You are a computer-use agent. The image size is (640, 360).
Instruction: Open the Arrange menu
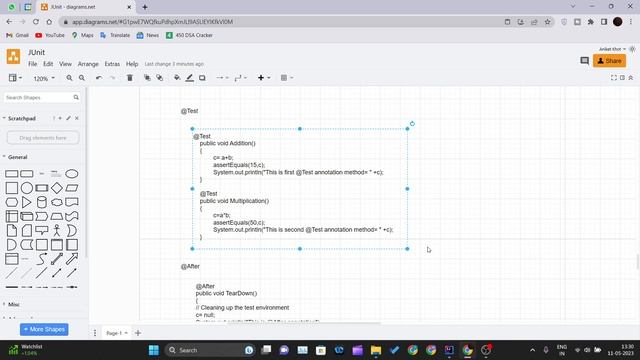click(88, 64)
